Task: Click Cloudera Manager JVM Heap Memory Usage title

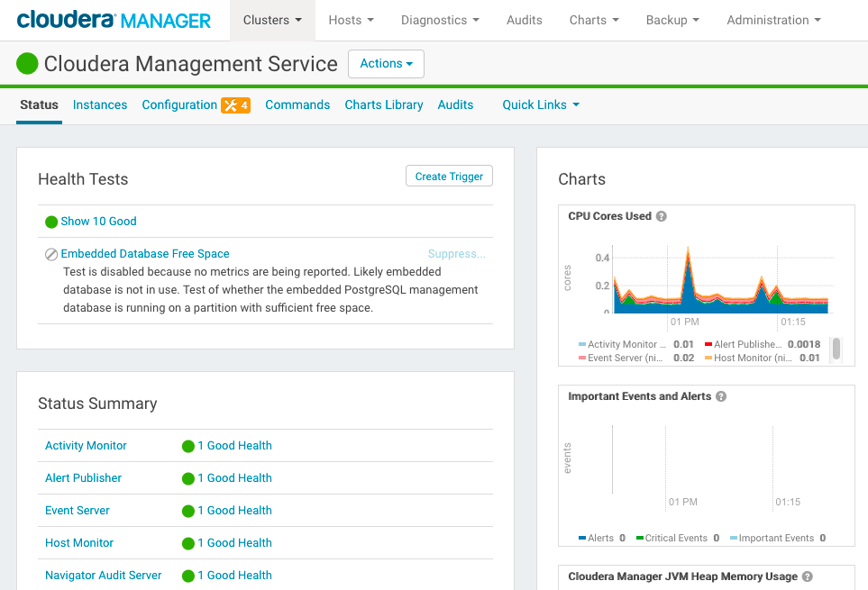Action: coord(682,576)
